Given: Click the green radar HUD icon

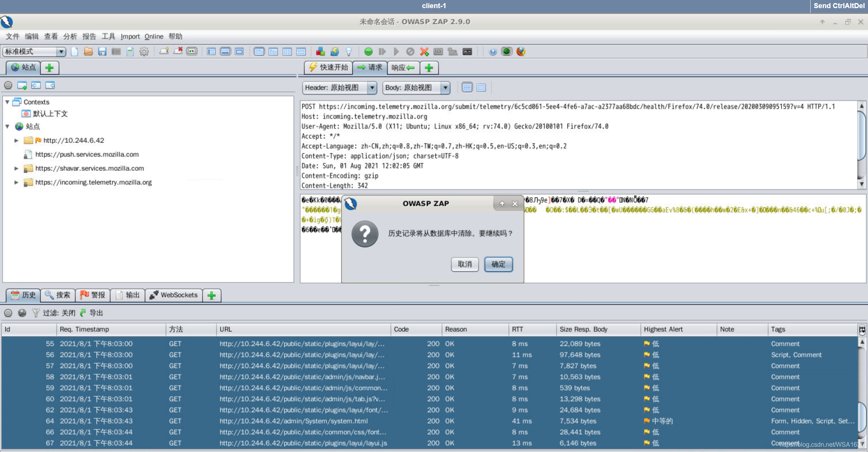Looking at the screenshot, I should coord(506,52).
